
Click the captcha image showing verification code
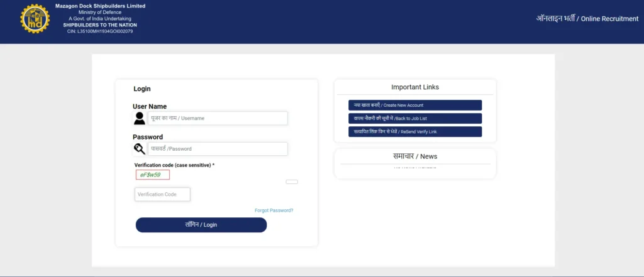[x=152, y=175]
